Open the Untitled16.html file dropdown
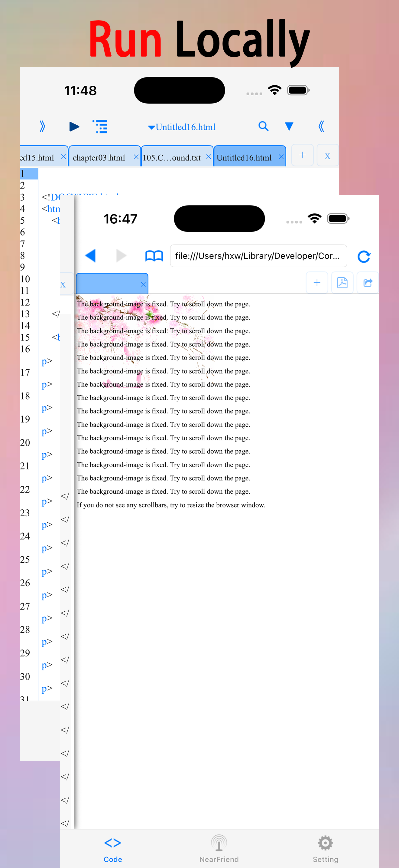The height and width of the screenshot is (868, 399). click(x=182, y=127)
